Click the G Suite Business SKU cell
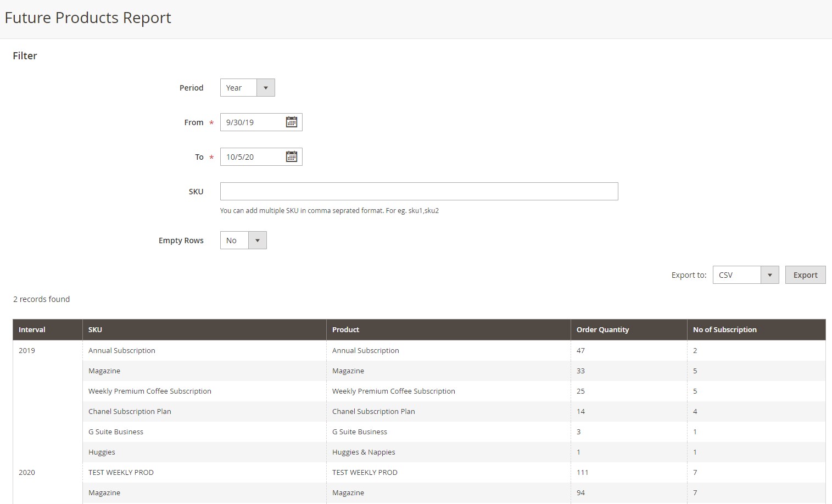The image size is (832, 504). 116,432
